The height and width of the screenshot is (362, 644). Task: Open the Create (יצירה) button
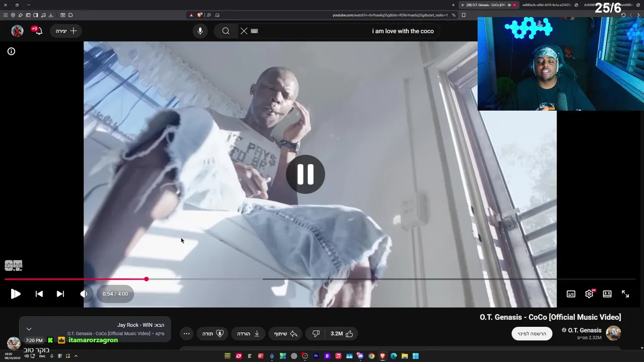[66, 31]
